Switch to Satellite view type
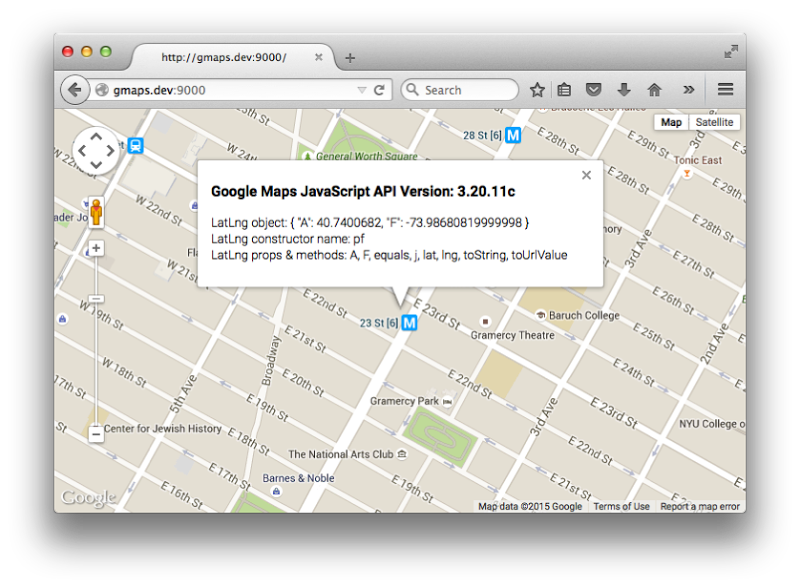The height and width of the screenshot is (588, 800). pyautogui.click(x=714, y=122)
